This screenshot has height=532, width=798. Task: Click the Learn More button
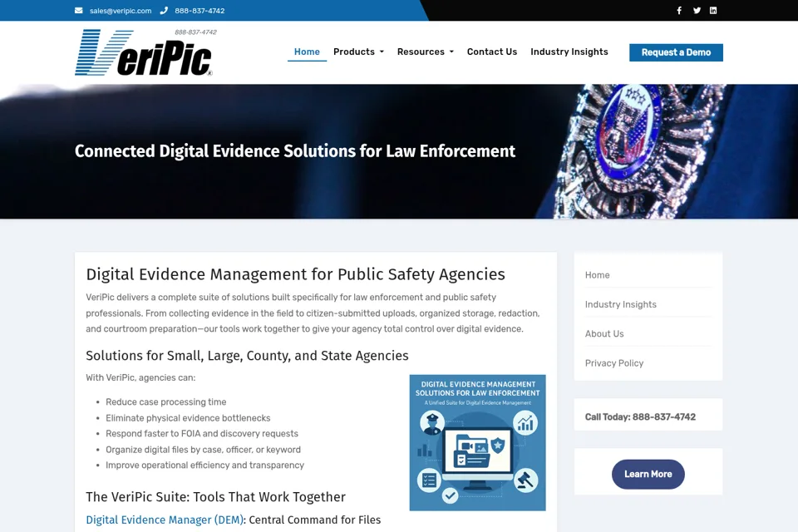[x=648, y=475]
